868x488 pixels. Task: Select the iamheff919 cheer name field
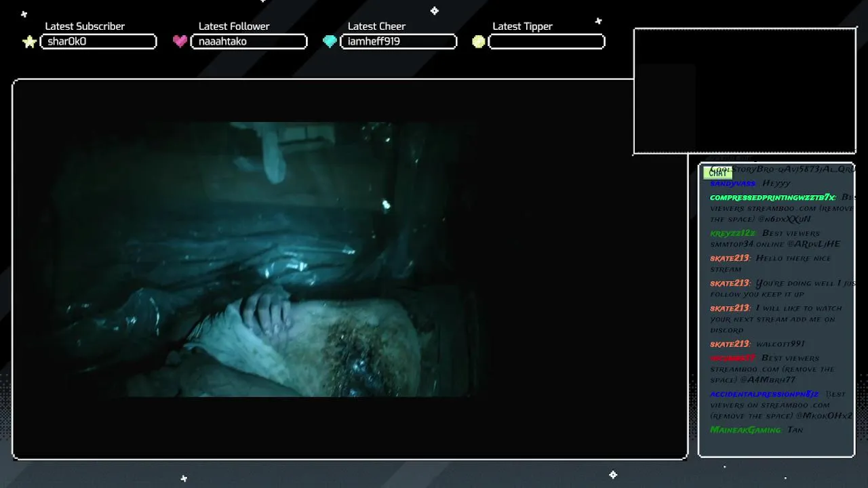tap(398, 41)
